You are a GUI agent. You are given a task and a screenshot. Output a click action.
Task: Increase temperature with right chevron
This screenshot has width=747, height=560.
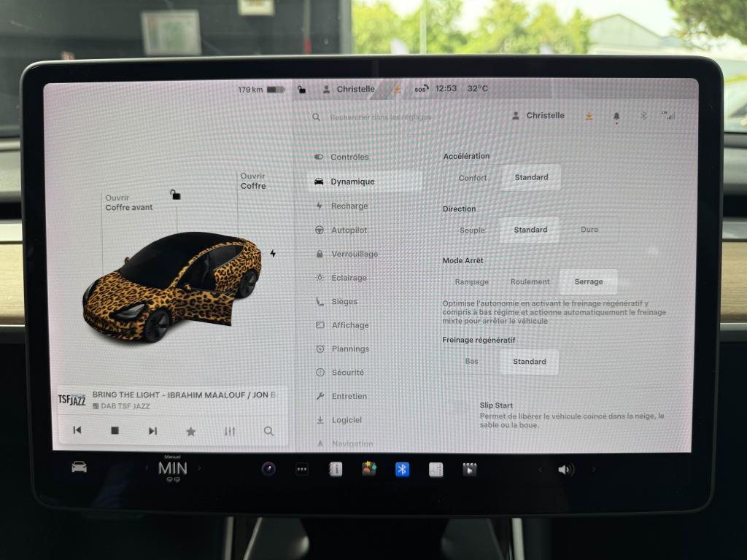(199, 469)
